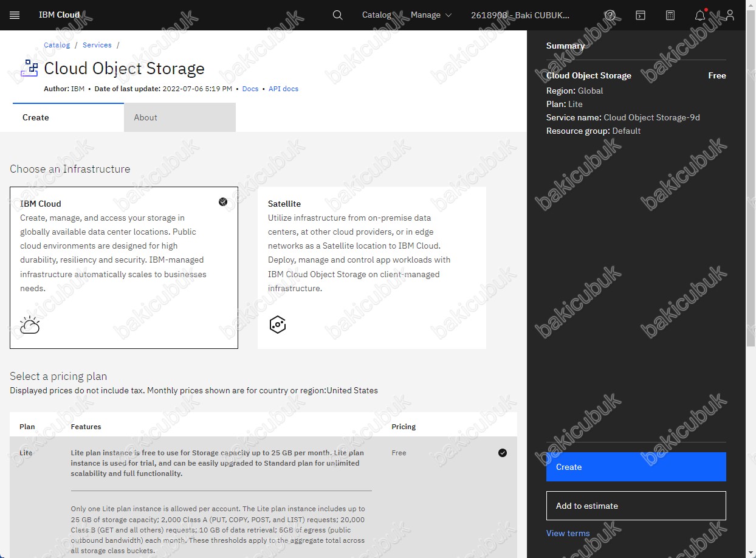Click the Pricing column header

tap(404, 427)
